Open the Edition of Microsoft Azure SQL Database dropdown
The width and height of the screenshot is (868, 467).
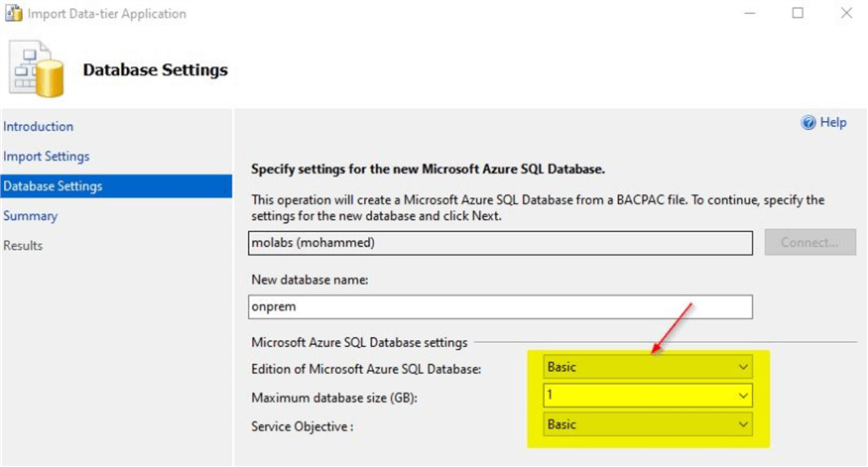coord(648,367)
